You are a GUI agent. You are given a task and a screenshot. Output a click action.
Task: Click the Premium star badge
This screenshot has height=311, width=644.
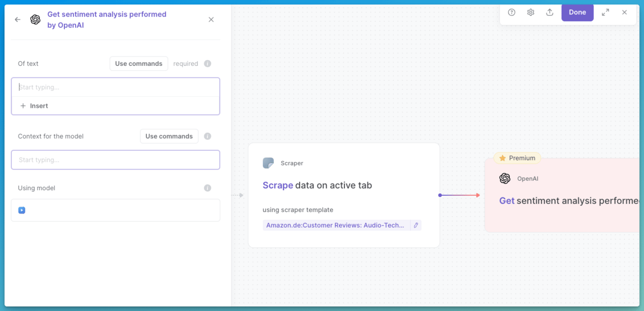[x=517, y=158]
